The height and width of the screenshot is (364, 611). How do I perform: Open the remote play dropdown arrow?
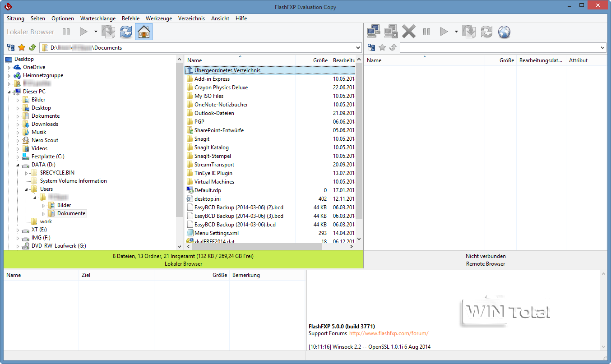[x=456, y=32]
